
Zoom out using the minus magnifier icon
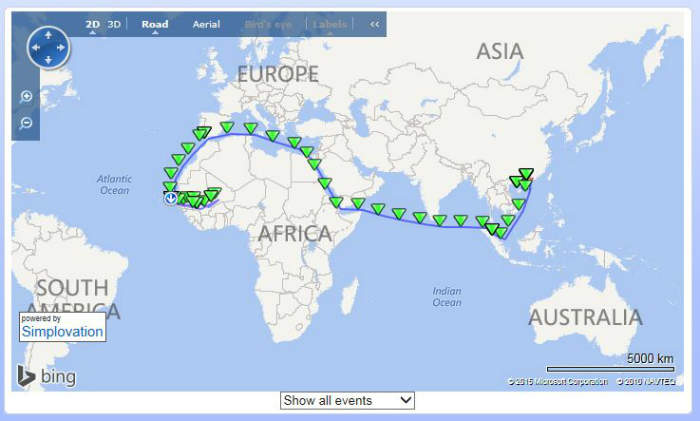point(26,122)
